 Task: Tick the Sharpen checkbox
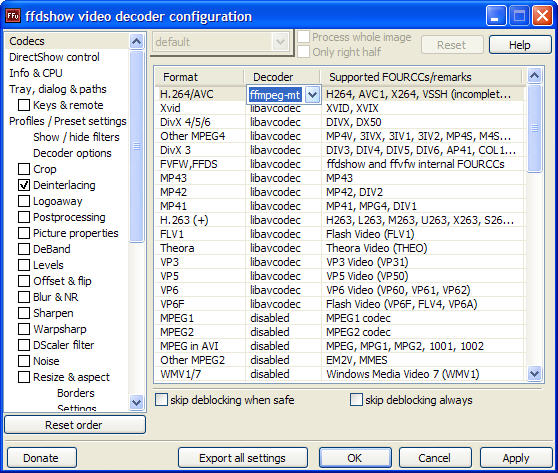24,313
